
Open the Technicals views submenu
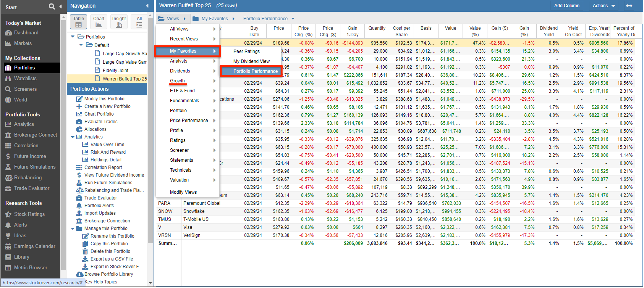point(188,170)
